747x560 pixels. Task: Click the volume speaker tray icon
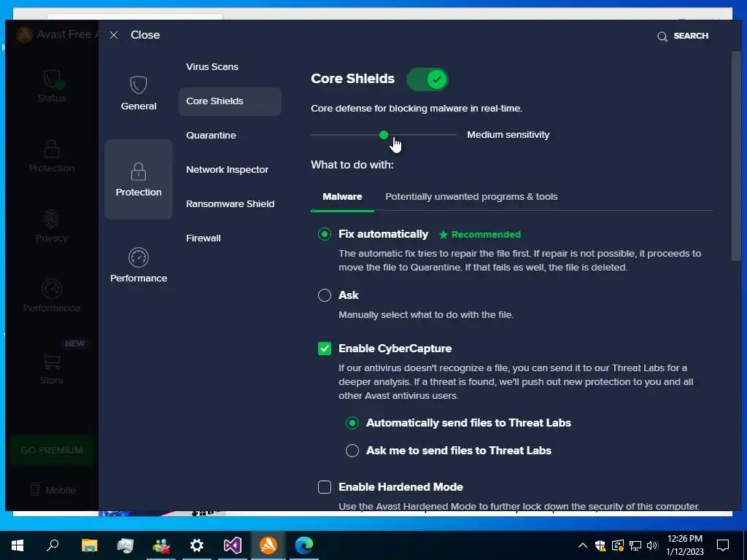coord(652,545)
